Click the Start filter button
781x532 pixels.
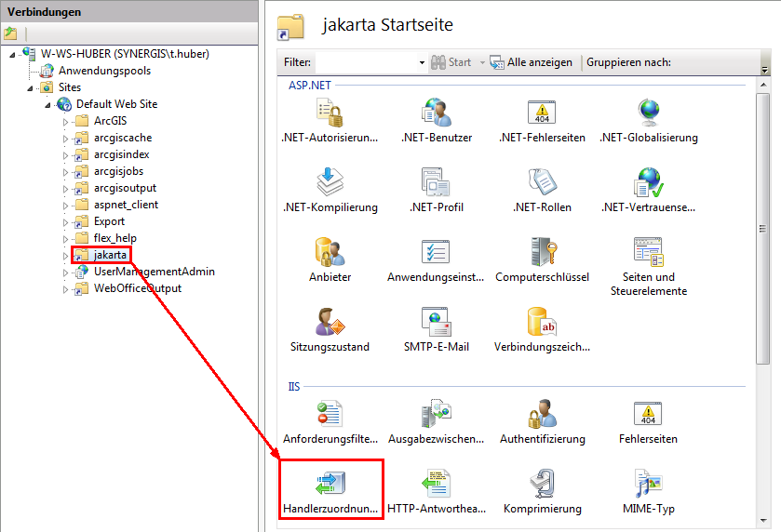pyautogui.click(x=451, y=62)
